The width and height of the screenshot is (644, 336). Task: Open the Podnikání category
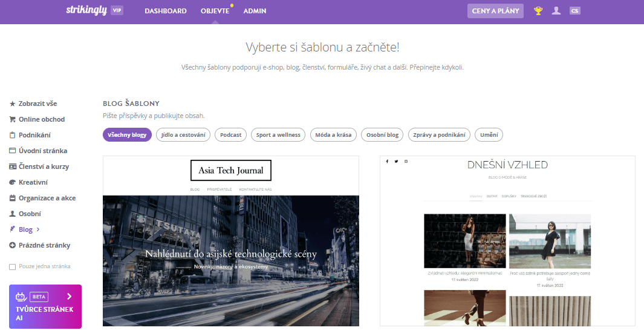(x=34, y=135)
